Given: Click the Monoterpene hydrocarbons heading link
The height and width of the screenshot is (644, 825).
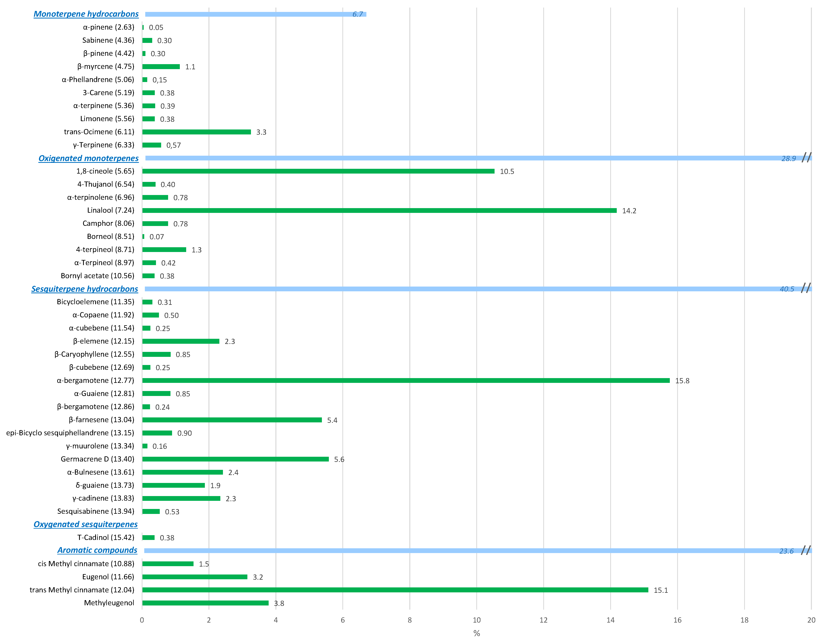Looking at the screenshot, I should pyautogui.click(x=86, y=14).
